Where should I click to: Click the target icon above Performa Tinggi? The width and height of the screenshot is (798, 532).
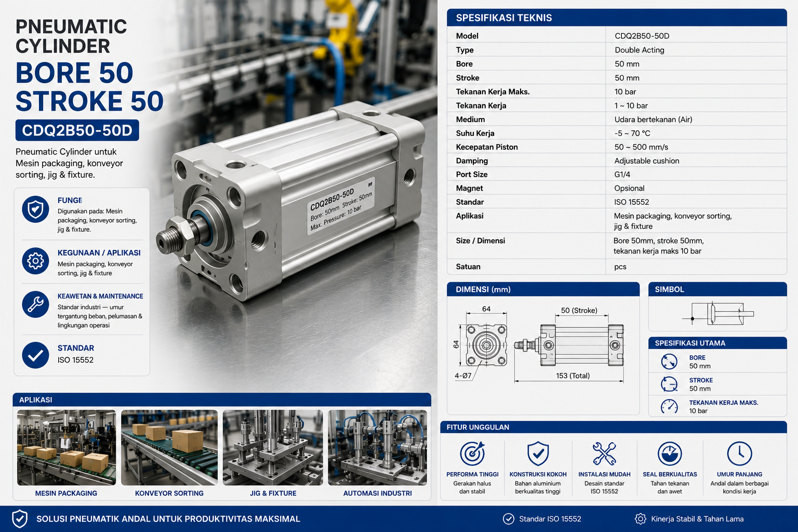pos(472,453)
